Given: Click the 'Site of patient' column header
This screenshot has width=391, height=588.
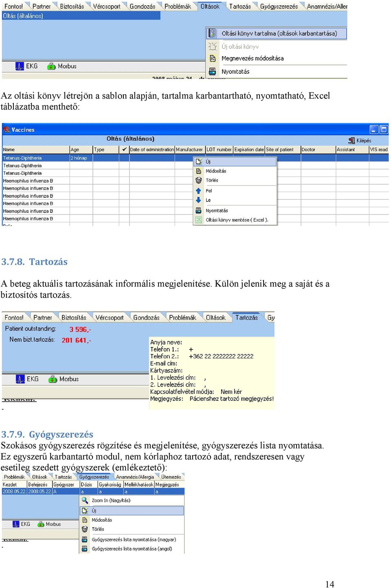Looking at the screenshot, I should [283, 150].
